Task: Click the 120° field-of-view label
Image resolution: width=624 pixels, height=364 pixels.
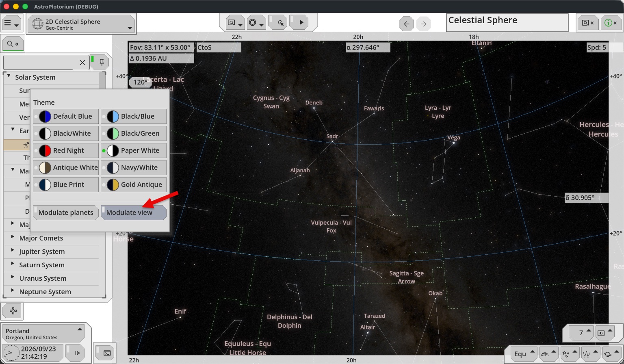Action: click(x=140, y=82)
